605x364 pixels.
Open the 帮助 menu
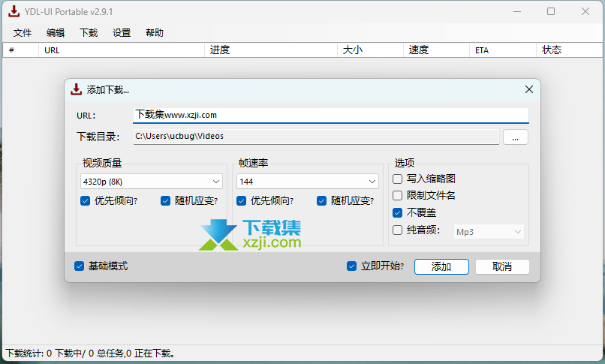[x=155, y=33]
